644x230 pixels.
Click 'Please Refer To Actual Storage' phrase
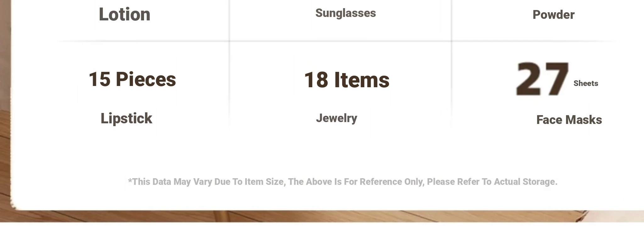(x=492, y=182)
